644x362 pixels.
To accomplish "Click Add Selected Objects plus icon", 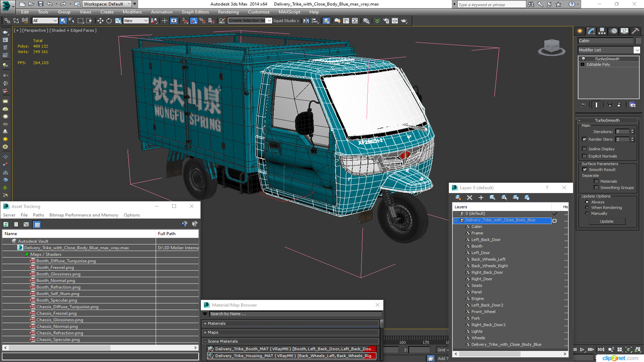I will (x=481, y=197).
